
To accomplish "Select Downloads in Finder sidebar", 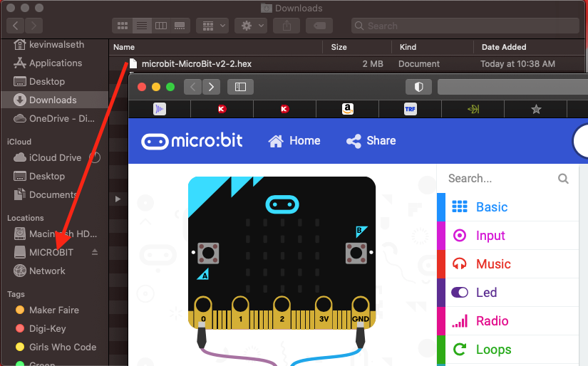I will [x=53, y=100].
